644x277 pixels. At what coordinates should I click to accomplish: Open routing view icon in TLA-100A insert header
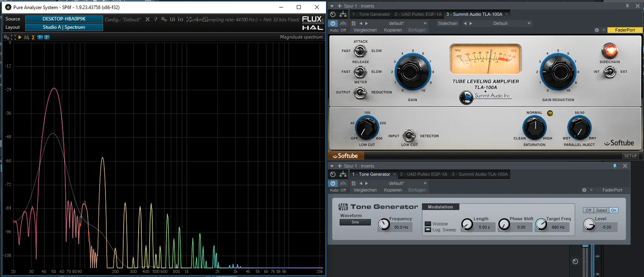click(343, 14)
